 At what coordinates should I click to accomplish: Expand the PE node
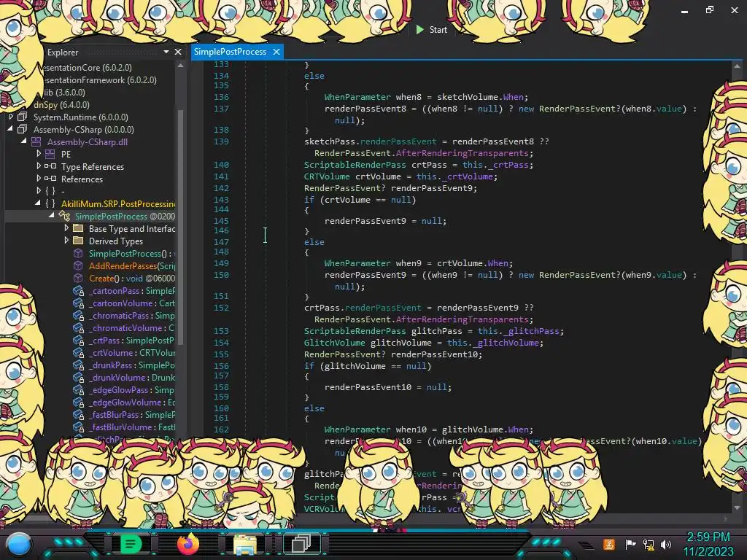[x=39, y=153]
